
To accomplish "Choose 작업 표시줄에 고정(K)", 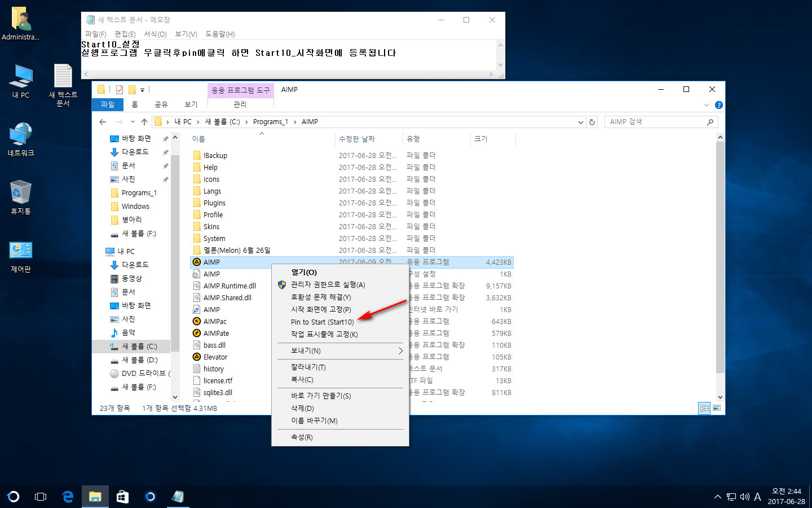I will (x=341, y=335).
